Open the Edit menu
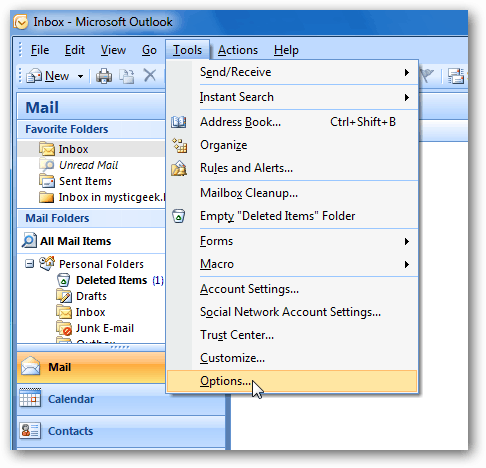 [75, 50]
